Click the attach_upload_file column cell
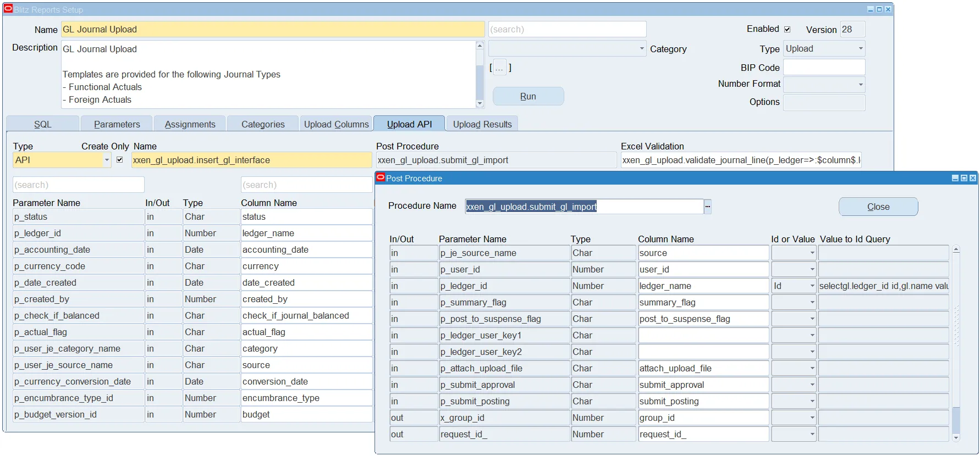 (703, 368)
